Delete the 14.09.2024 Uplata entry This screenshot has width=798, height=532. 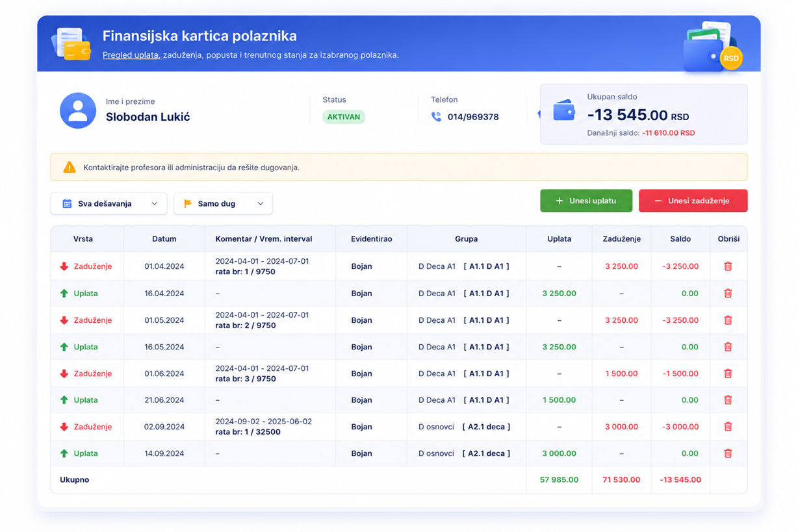pyautogui.click(x=728, y=453)
